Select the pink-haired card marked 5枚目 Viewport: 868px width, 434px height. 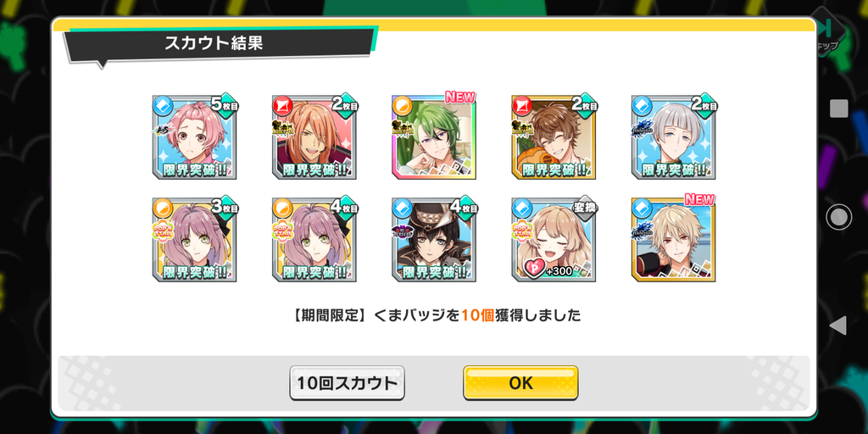[194, 137]
